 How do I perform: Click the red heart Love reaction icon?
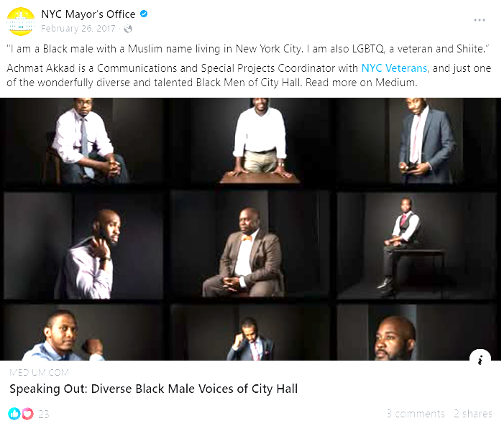[27, 414]
